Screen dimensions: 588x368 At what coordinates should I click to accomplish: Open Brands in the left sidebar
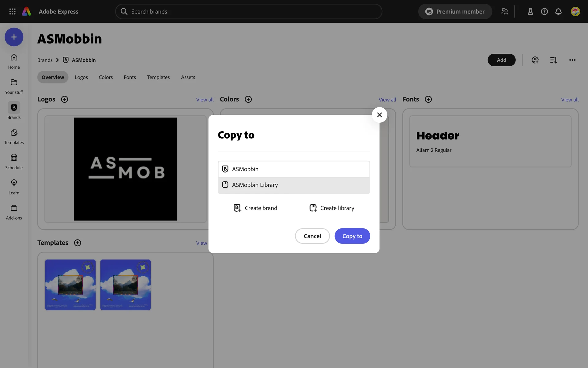click(x=14, y=111)
